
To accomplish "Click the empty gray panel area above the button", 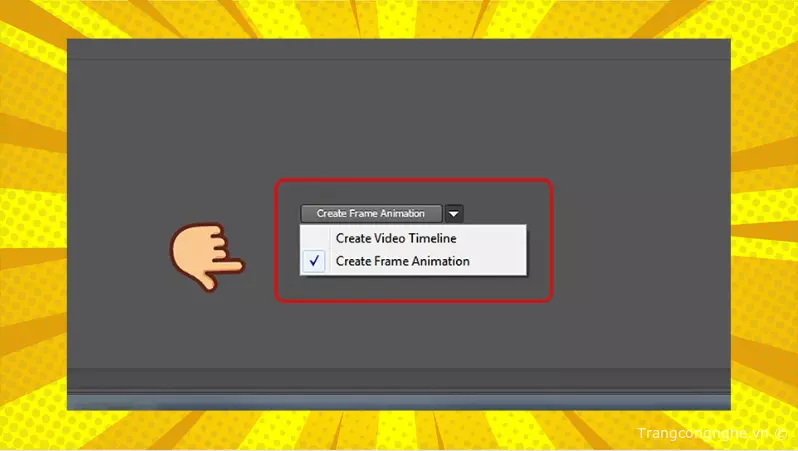I will [x=400, y=120].
